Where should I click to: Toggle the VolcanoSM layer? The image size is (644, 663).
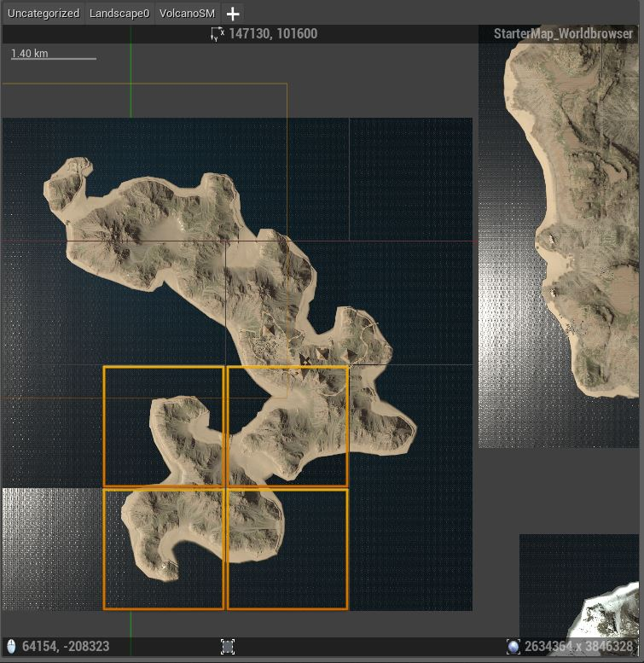pyautogui.click(x=187, y=14)
